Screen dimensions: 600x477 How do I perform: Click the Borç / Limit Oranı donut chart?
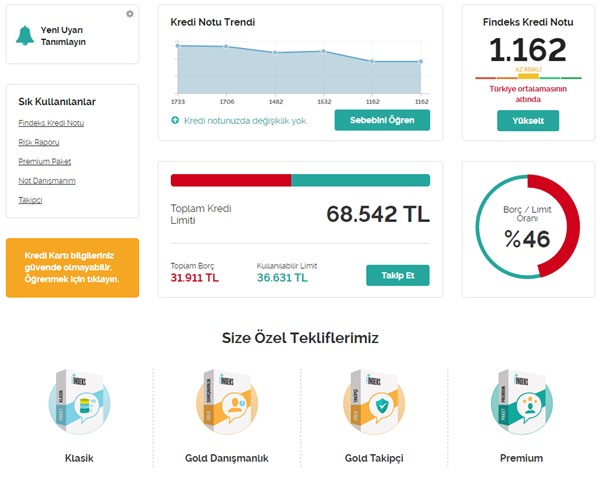[528, 227]
